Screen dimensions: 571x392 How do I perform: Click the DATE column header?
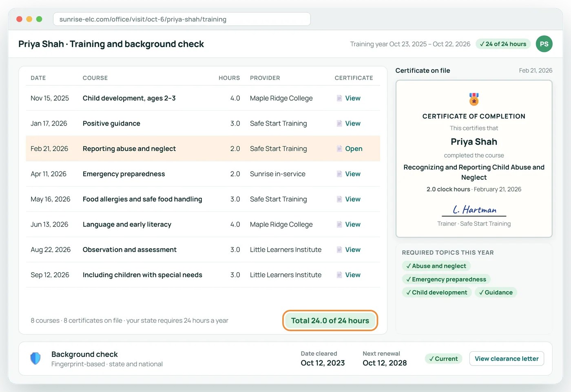coord(38,78)
